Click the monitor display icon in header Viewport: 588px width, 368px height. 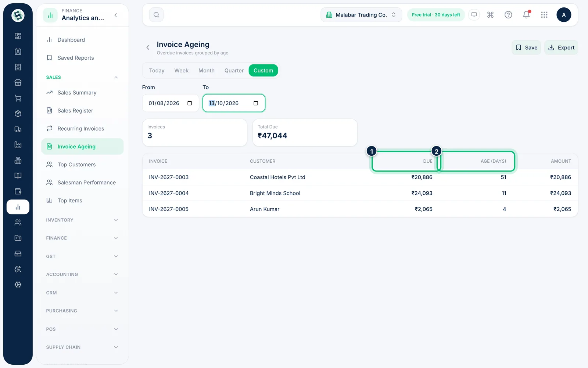click(474, 15)
